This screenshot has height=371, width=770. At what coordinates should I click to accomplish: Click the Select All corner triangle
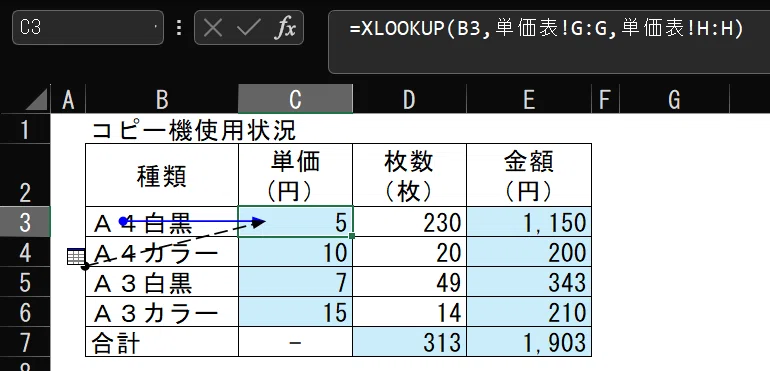[x=37, y=99]
